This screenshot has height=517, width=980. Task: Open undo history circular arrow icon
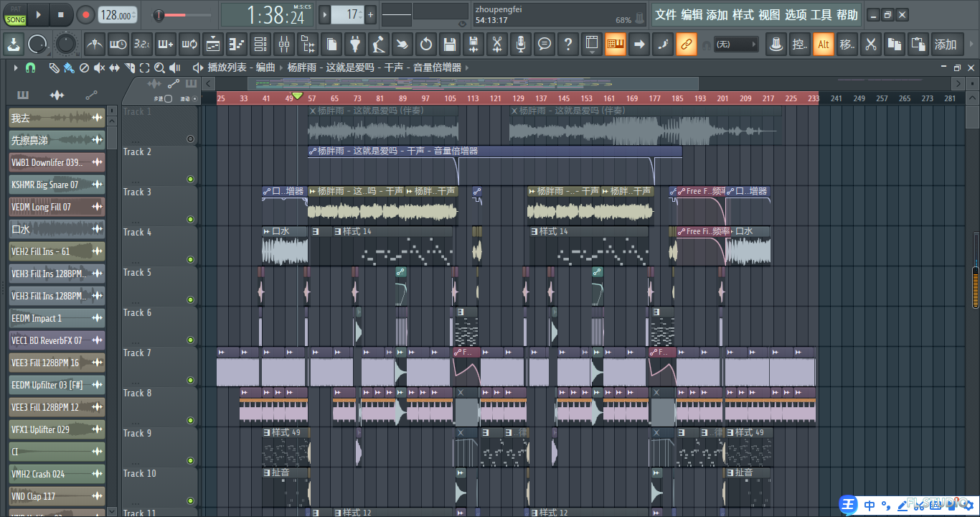pos(426,45)
